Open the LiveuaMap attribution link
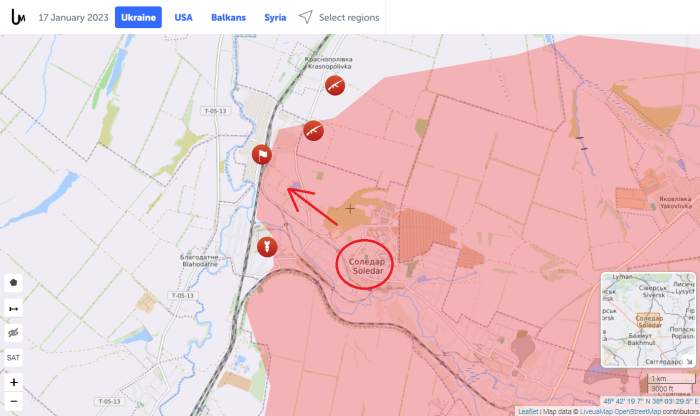700x416 pixels. [596, 412]
